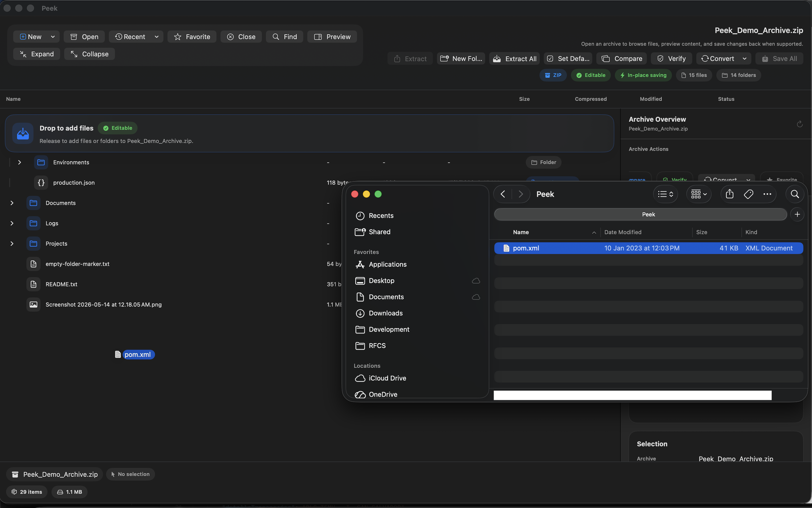Click the Set Default button
This screenshot has height=508, width=812.
pyautogui.click(x=568, y=58)
